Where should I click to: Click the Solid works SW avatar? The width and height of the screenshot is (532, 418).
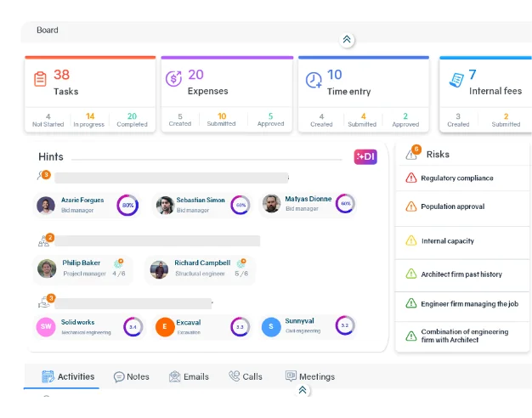pos(46,326)
